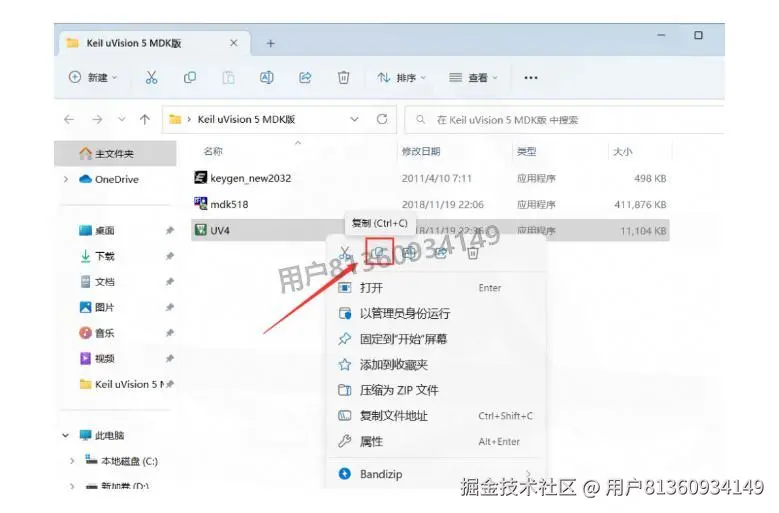The height and width of the screenshot is (513, 779).
Task: Click the Paste icon in the top toolbar
Action: coord(229,77)
